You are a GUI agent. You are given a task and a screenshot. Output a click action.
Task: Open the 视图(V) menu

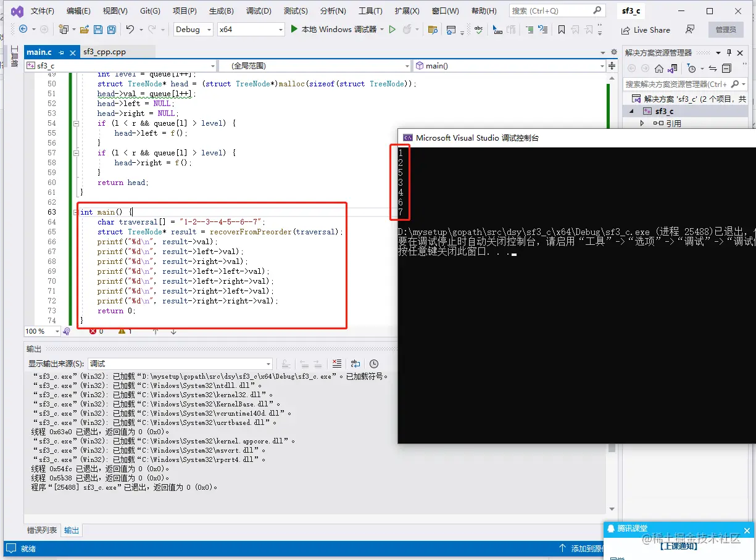pyautogui.click(x=115, y=11)
